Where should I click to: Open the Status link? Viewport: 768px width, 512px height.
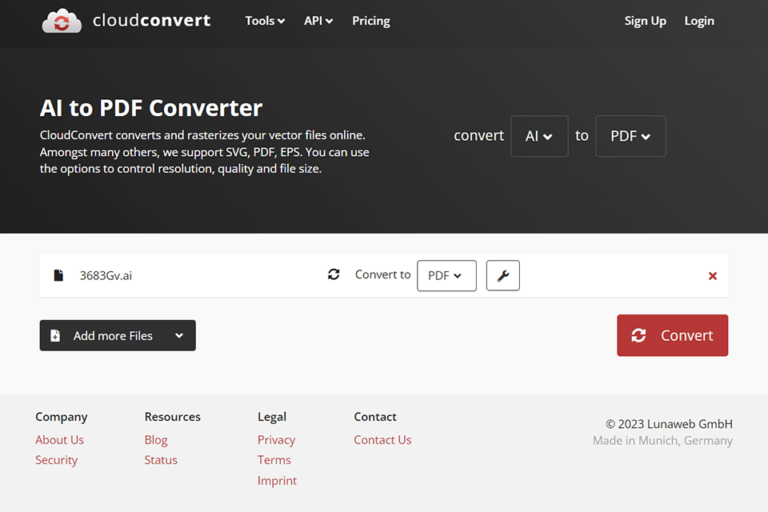161,460
